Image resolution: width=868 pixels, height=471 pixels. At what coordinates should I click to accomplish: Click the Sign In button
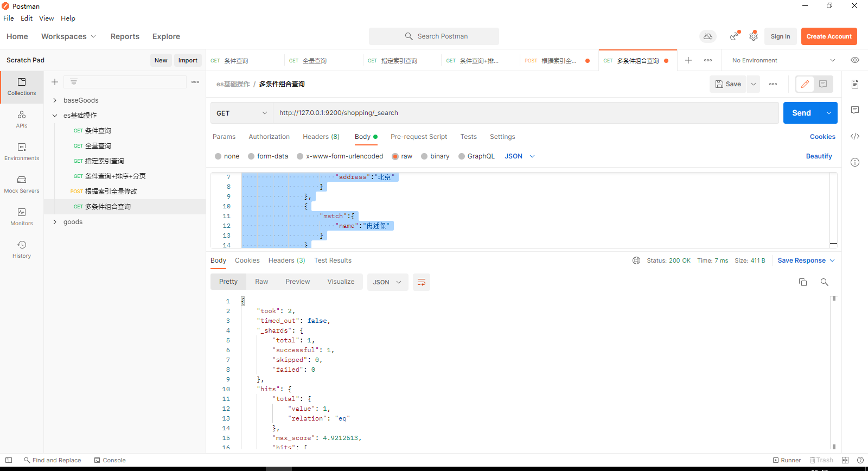click(x=780, y=36)
